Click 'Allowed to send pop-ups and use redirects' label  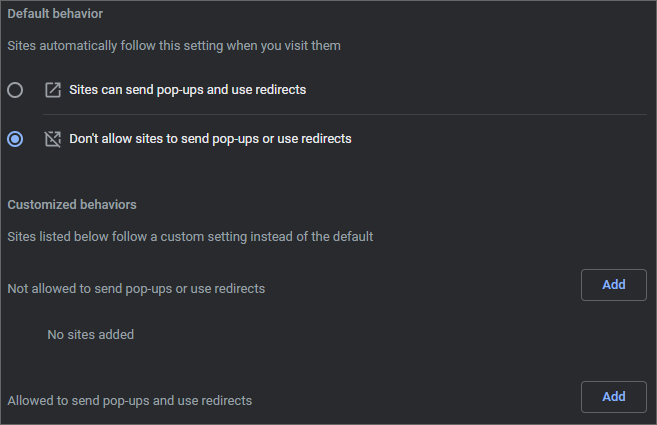pyautogui.click(x=129, y=400)
